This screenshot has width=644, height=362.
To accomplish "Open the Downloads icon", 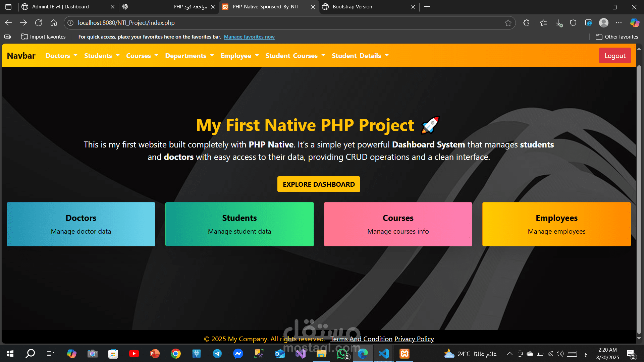I will click(559, 23).
